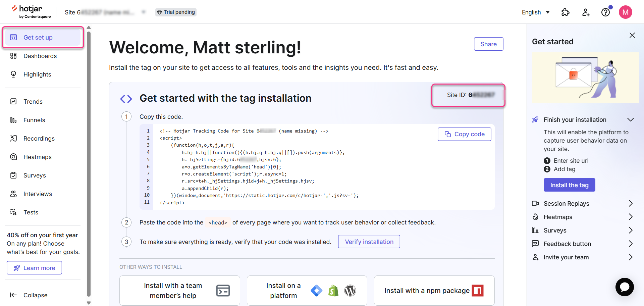Click the rocket icon by Finish your installation
The width and height of the screenshot is (644, 306).
click(535, 119)
